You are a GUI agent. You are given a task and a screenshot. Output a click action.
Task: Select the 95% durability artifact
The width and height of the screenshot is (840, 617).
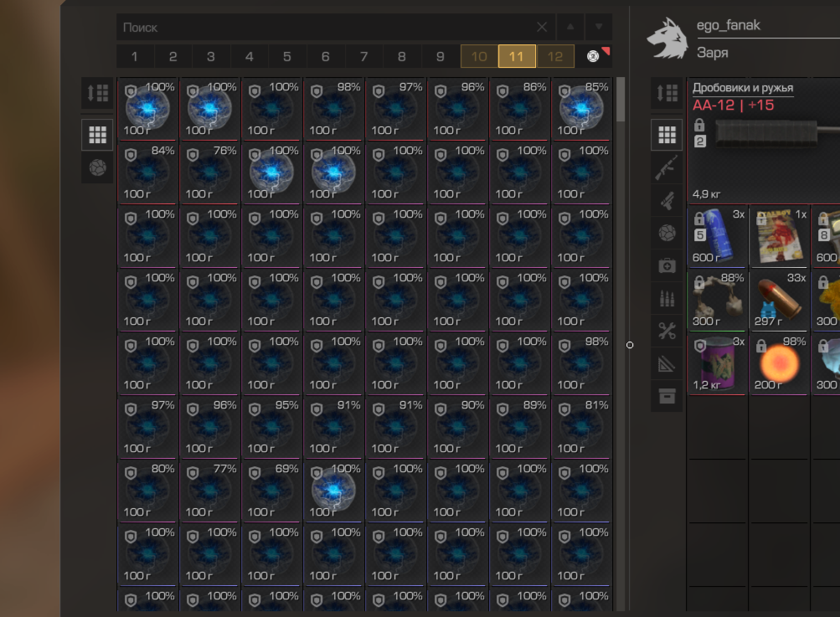[x=271, y=428]
